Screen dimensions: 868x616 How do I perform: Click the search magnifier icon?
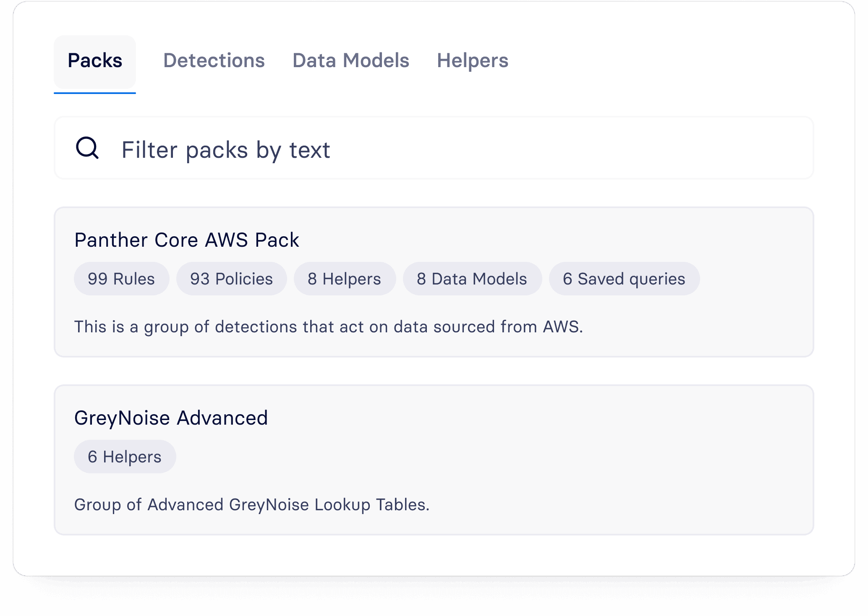[87, 148]
